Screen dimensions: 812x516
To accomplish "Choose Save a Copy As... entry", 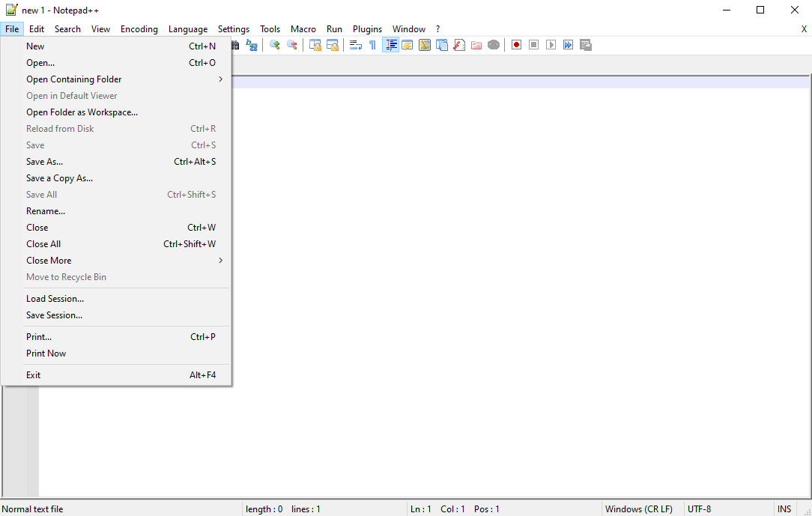I will (116, 178).
